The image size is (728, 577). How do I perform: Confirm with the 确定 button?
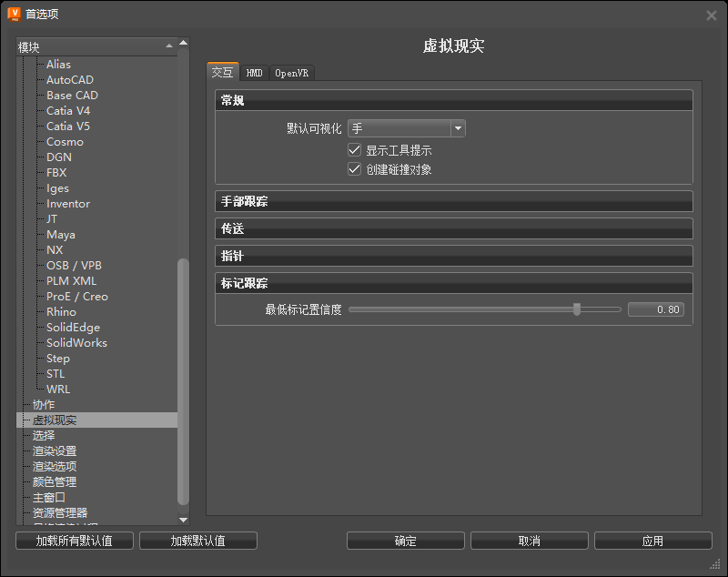point(405,541)
